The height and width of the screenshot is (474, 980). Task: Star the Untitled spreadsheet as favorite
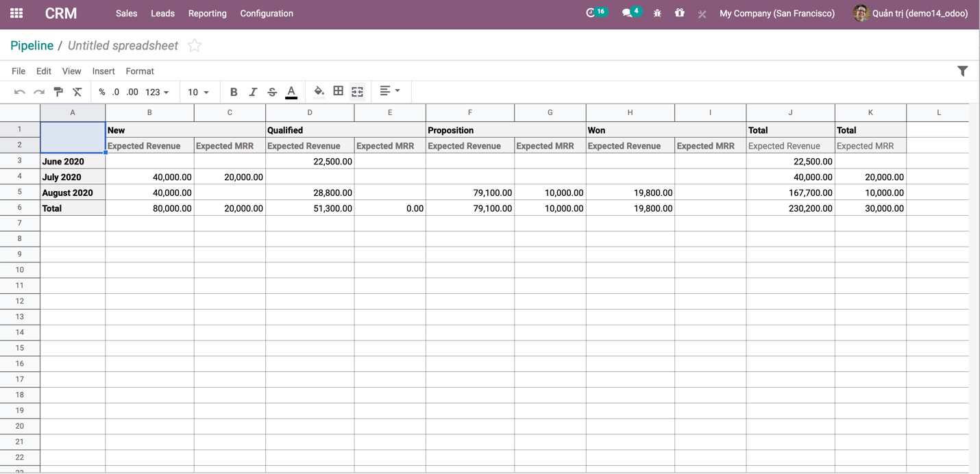coord(195,46)
